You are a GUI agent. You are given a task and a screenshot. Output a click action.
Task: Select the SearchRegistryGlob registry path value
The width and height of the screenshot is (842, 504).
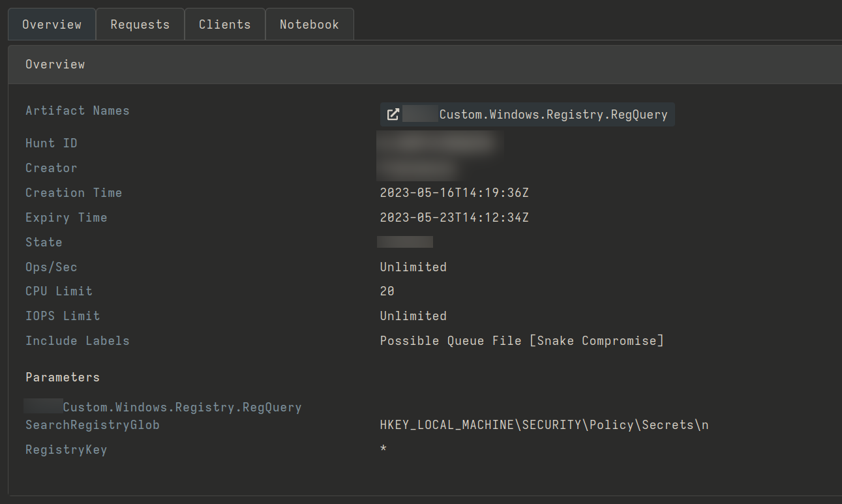pyautogui.click(x=544, y=425)
